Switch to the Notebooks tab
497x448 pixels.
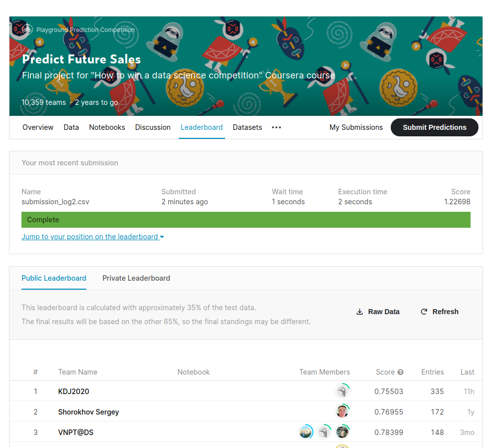point(107,127)
